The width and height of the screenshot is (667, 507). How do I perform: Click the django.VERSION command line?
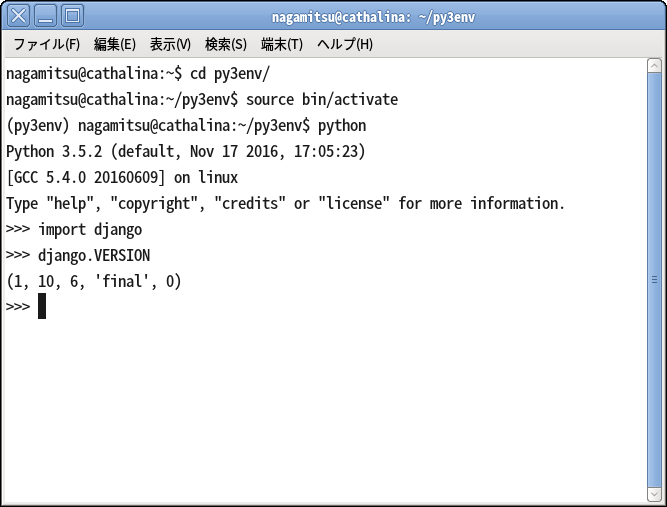[x=78, y=256]
